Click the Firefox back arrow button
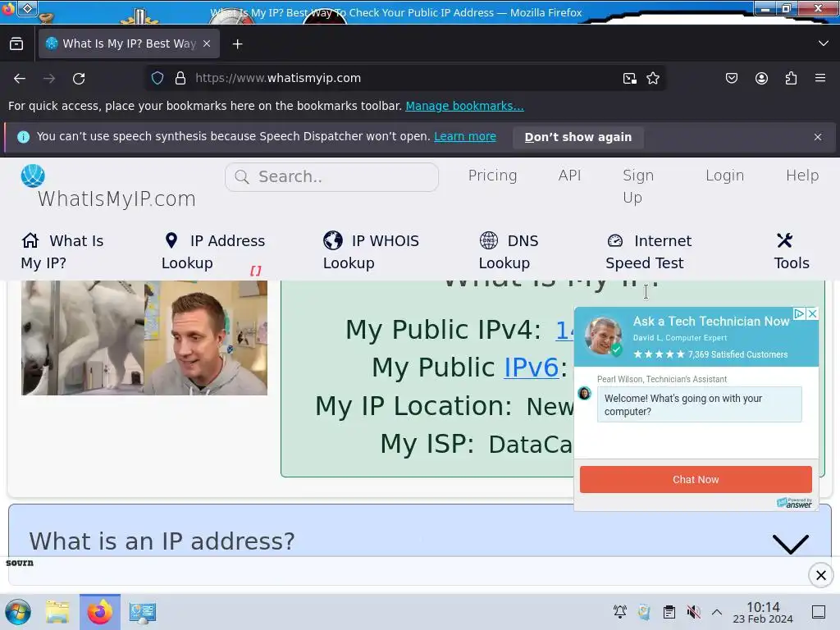840x630 pixels. click(x=20, y=79)
